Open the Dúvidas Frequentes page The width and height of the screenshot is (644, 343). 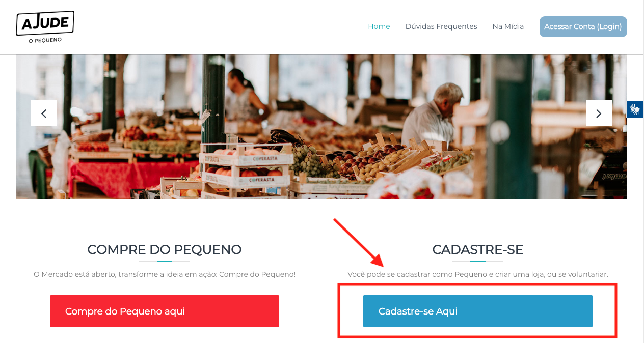click(x=441, y=26)
